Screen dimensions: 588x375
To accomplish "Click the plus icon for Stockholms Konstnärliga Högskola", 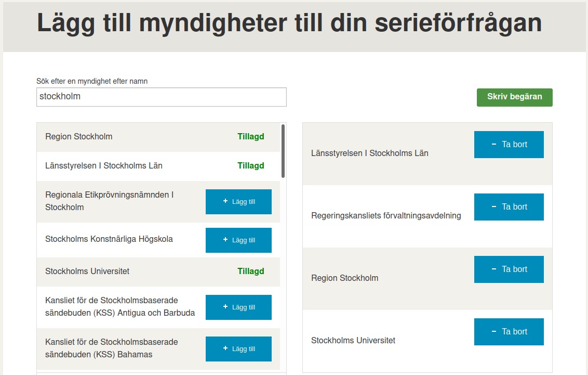I will [x=225, y=239].
